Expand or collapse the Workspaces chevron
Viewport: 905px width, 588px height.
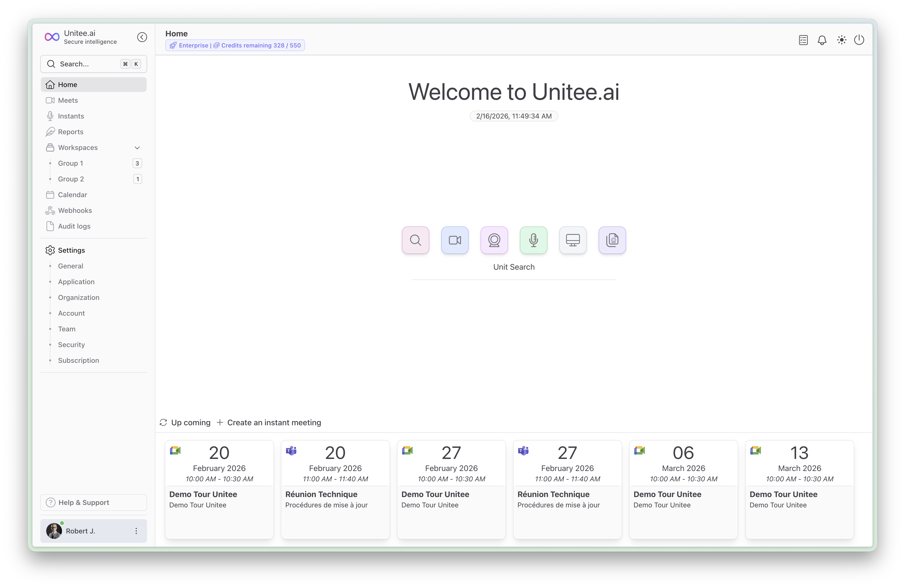pos(137,148)
